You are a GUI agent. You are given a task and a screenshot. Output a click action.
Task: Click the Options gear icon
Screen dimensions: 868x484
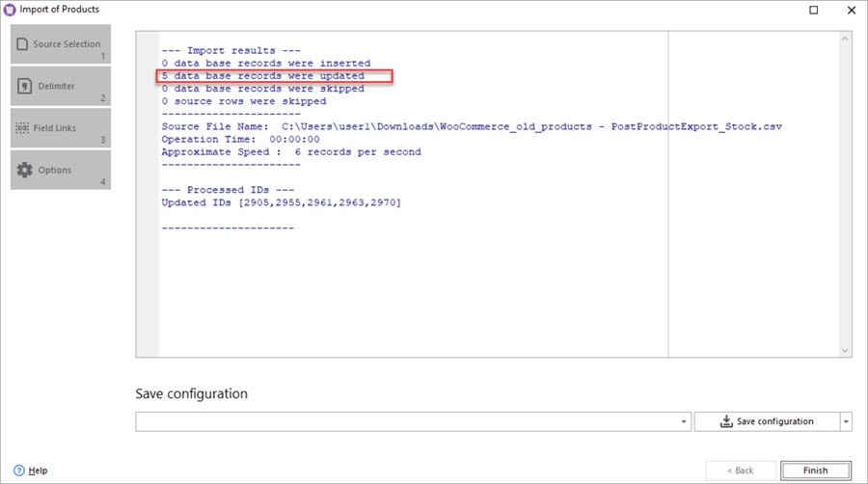coord(22,170)
